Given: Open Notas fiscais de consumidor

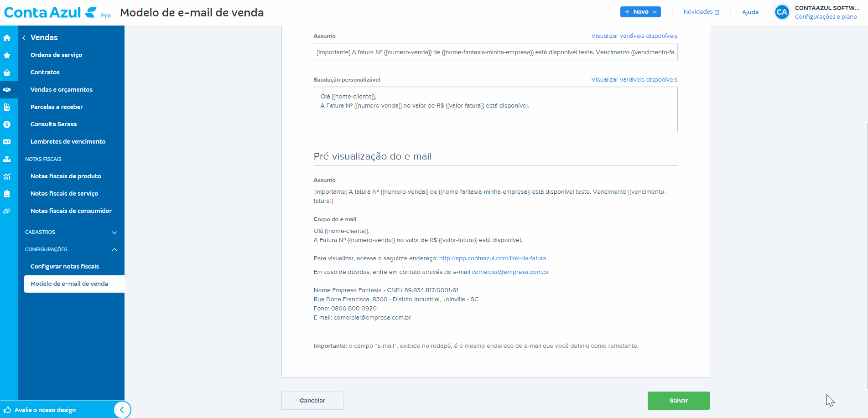Looking at the screenshot, I should [x=71, y=211].
